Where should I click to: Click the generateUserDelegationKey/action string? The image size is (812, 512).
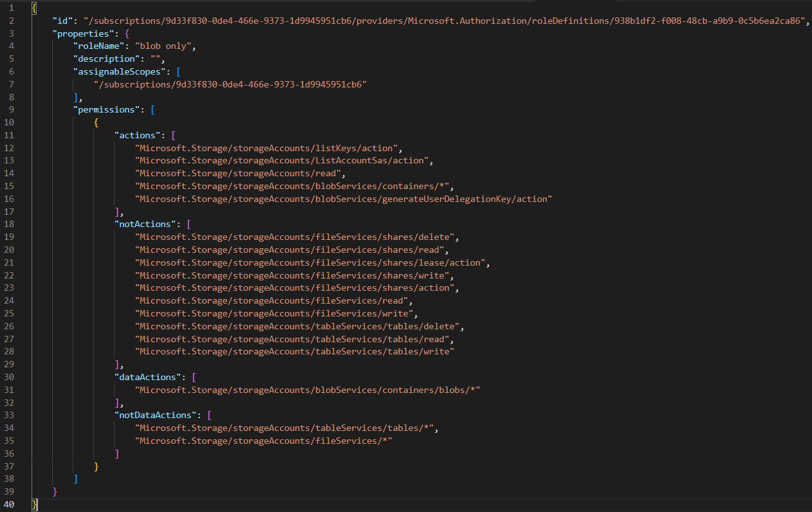coord(345,199)
